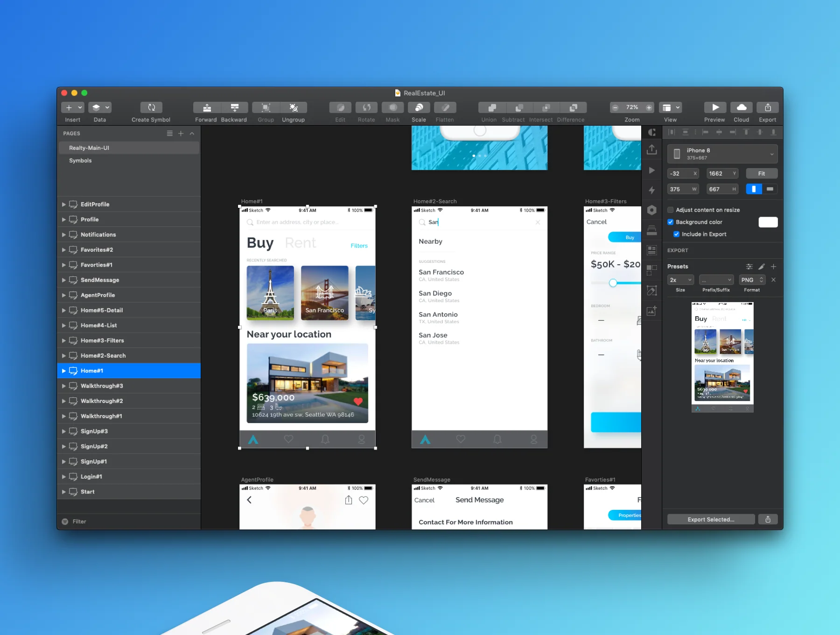The width and height of the screenshot is (840, 635).
Task: Click the Ungroup toolbar icon
Action: click(x=294, y=107)
